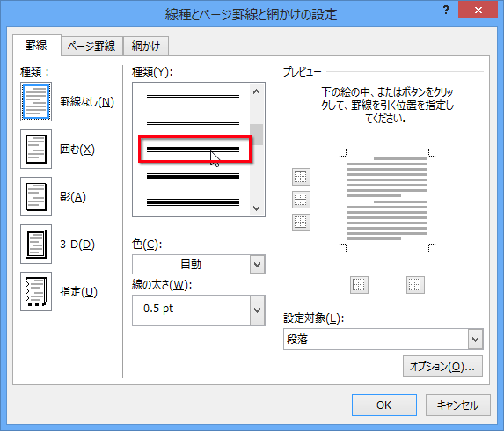
Task: Toggle the horizontal inside border preview button
Action: [301, 200]
